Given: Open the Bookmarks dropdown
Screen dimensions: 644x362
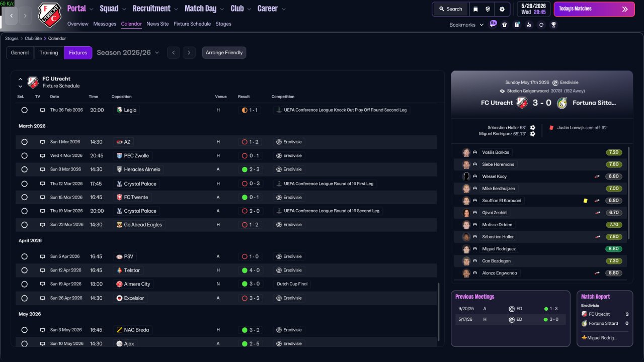Looking at the screenshot, I should tap(466, 25).
